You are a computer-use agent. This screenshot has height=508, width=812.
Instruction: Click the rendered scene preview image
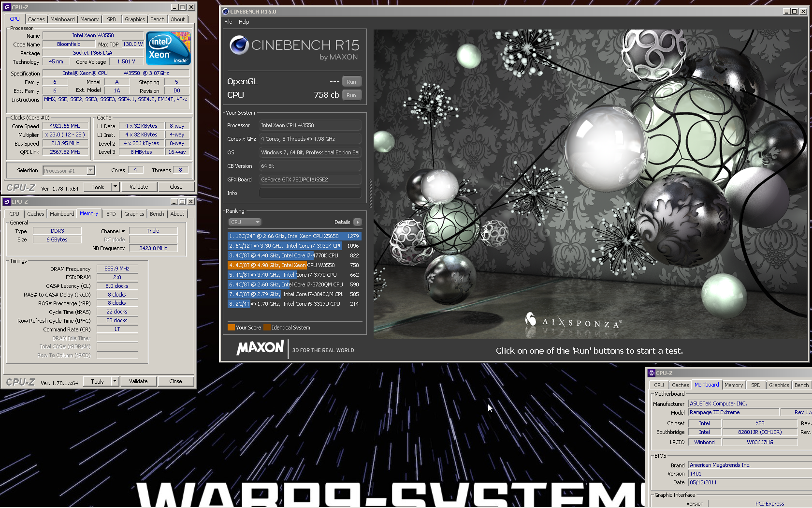point(590,184)
